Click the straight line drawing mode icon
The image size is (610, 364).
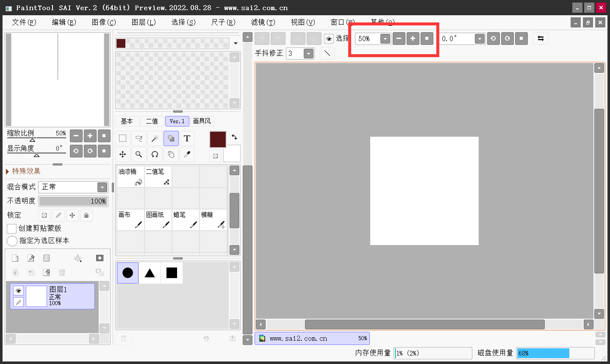327,53
